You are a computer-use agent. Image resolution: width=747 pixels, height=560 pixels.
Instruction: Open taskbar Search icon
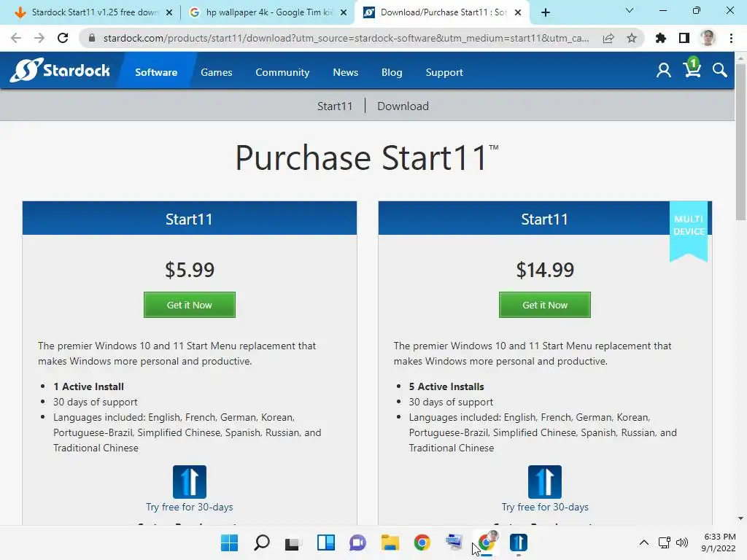[262, 542]
